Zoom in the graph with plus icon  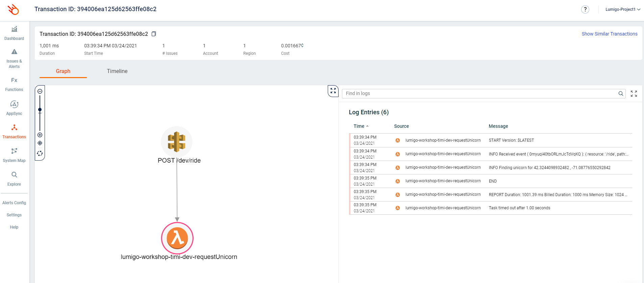[x=40, y=135]
